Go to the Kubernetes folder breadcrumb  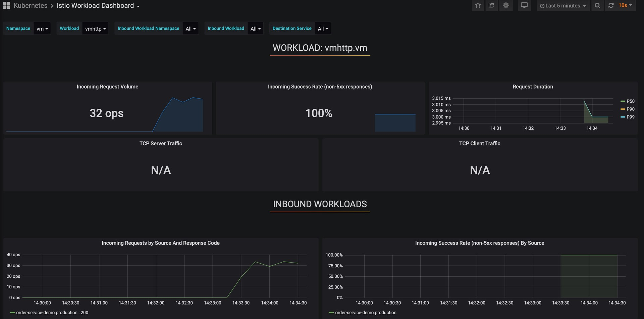(x=31, y=5)
